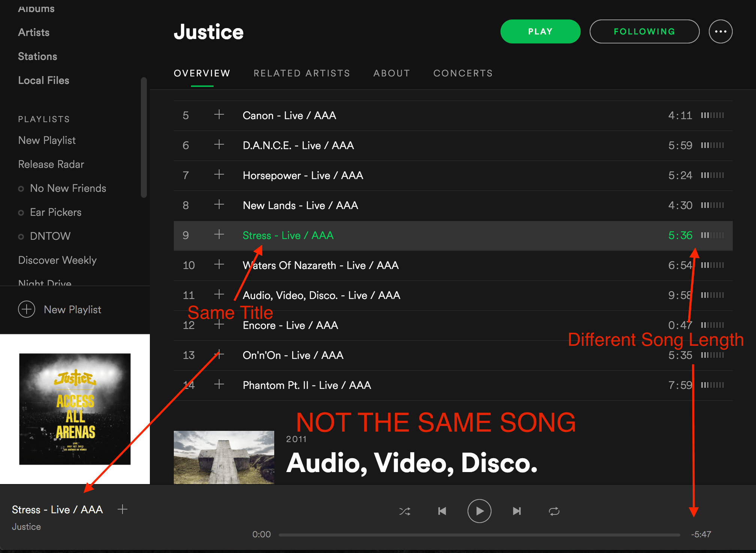Add Encore - Live / AAA to library
Screen dimensions: 756x553
[x=219, y=324]
